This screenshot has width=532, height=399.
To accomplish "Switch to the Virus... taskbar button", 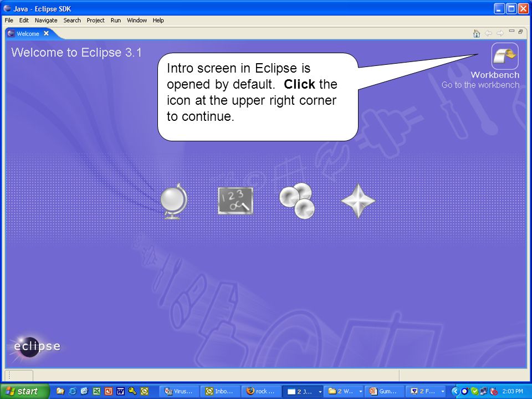I will click(179, 391).
